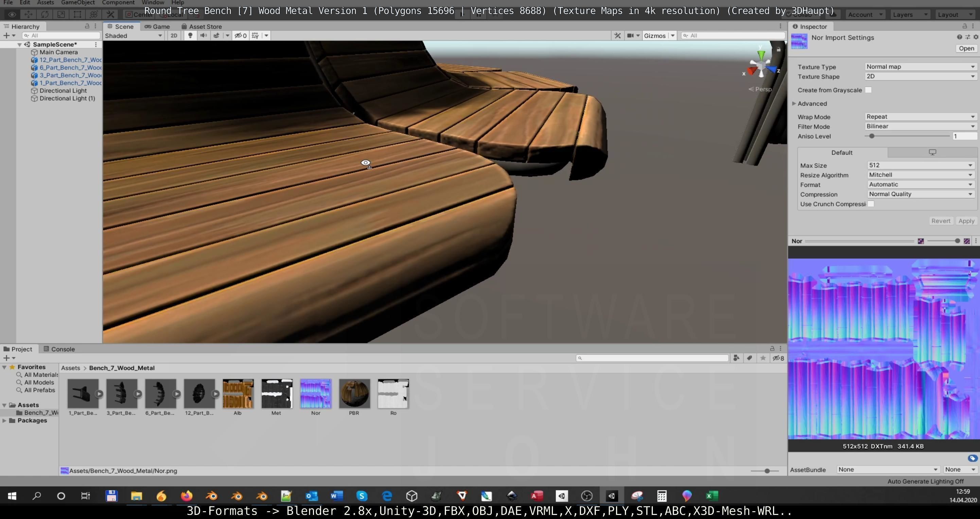Open scene camera settings icon
The height and width of the screenshot is (519, 980).
click(630, 35)
